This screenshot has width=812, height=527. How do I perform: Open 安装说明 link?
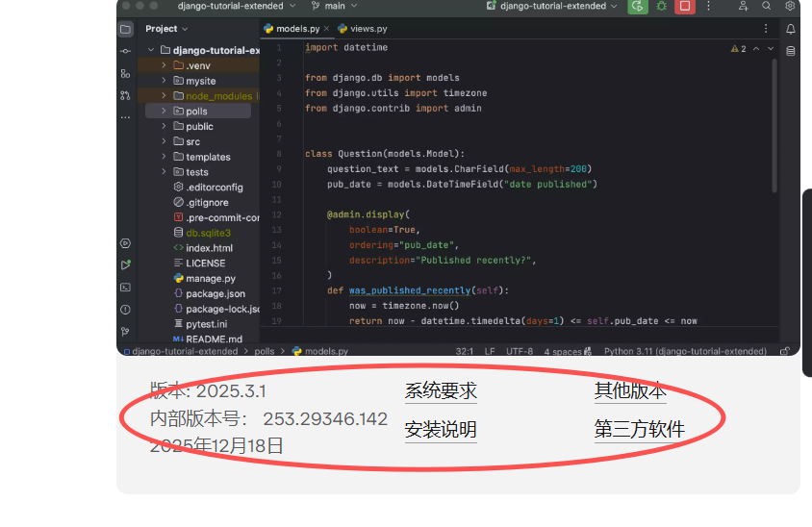click(441, 430)
